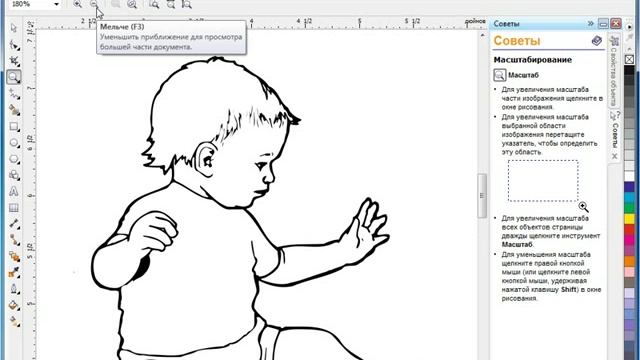Select the Rectangle tool
Image resolution: width=640 pixels, height=360 pixels.
click(14, 127)
